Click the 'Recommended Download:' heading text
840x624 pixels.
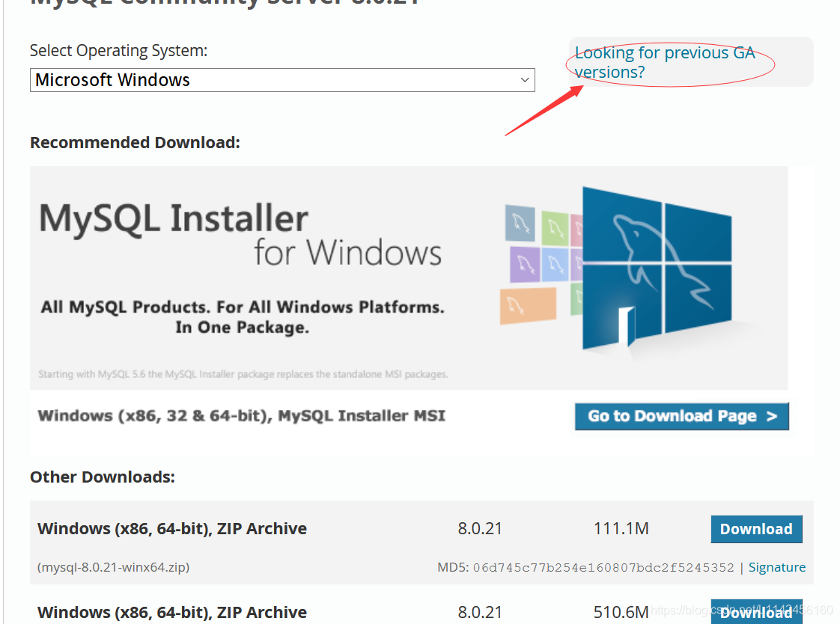(135, 142)
